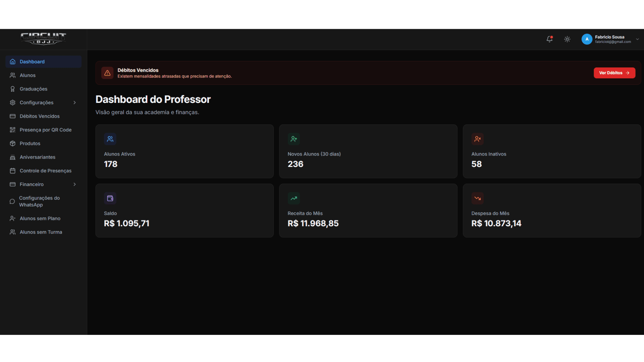Click the Novos Alunos add-user icon

(x=294, y=138)
